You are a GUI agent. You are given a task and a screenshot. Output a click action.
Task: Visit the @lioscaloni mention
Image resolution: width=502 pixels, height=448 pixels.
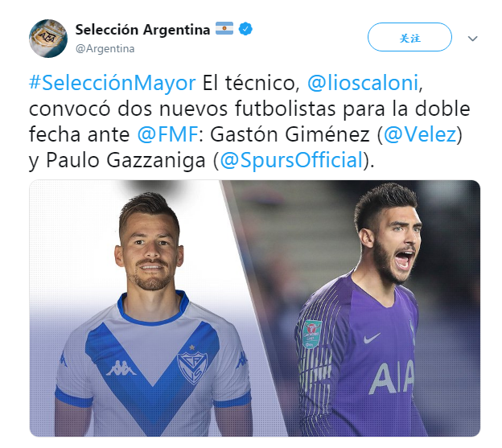pos(363,83)
